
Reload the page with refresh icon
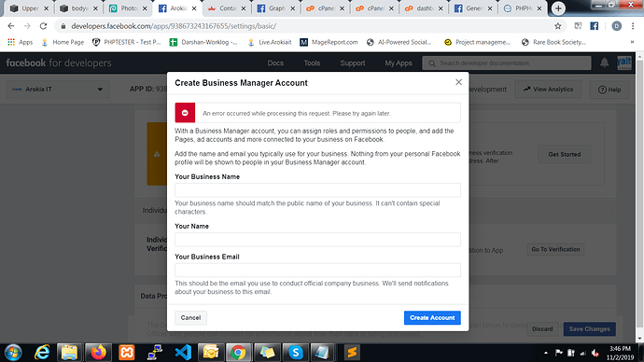tap(43, 26)
